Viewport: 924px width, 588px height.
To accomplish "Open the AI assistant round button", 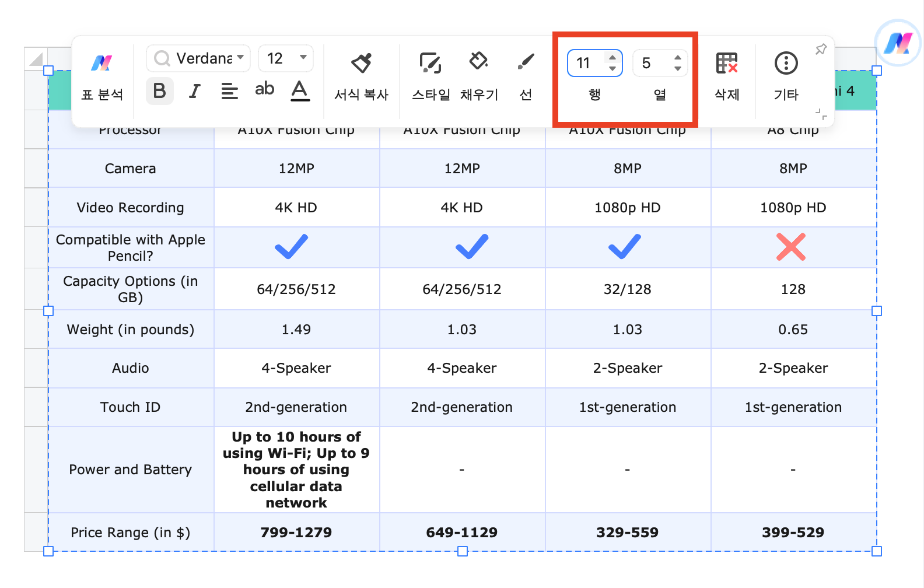I will [x=898, y=43].
